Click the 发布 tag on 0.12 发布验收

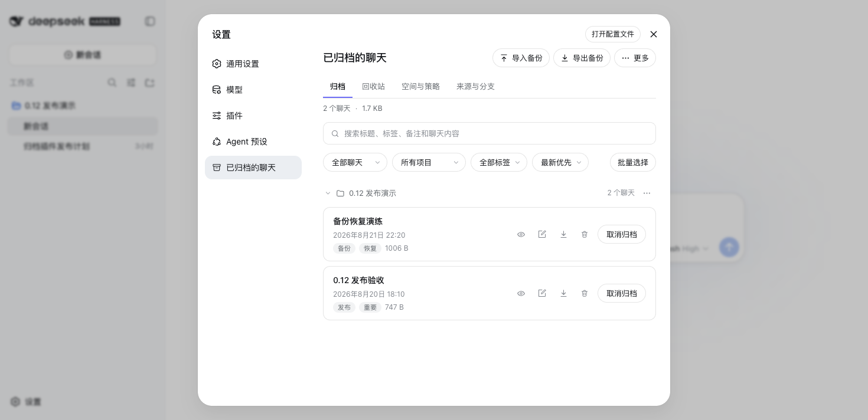(x=344, y=307)
